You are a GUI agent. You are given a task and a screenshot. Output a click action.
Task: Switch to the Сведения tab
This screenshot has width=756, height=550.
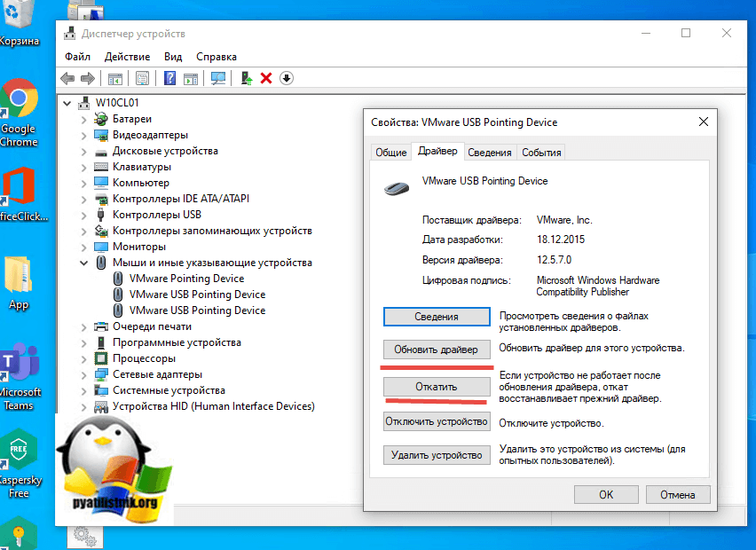click(490, 153)
